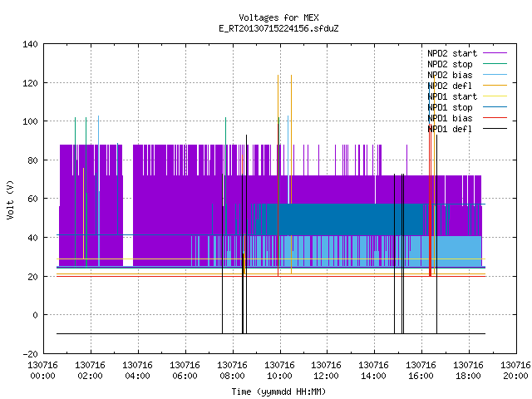This screenshot has width=532, height=399.
Task: Click the dark blue NPD1 stop legend line
Action: tap(495, 107)
